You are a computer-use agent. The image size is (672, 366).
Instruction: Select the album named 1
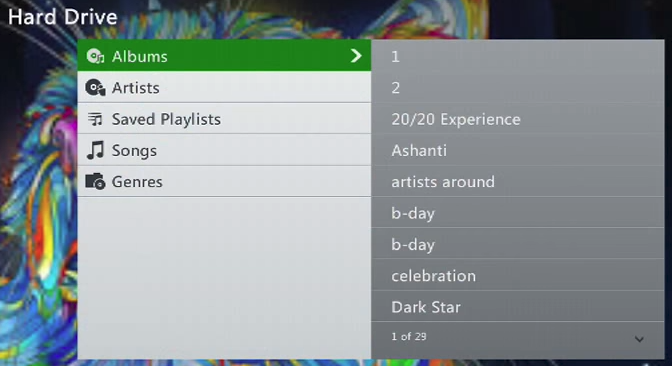coord(518,56)
